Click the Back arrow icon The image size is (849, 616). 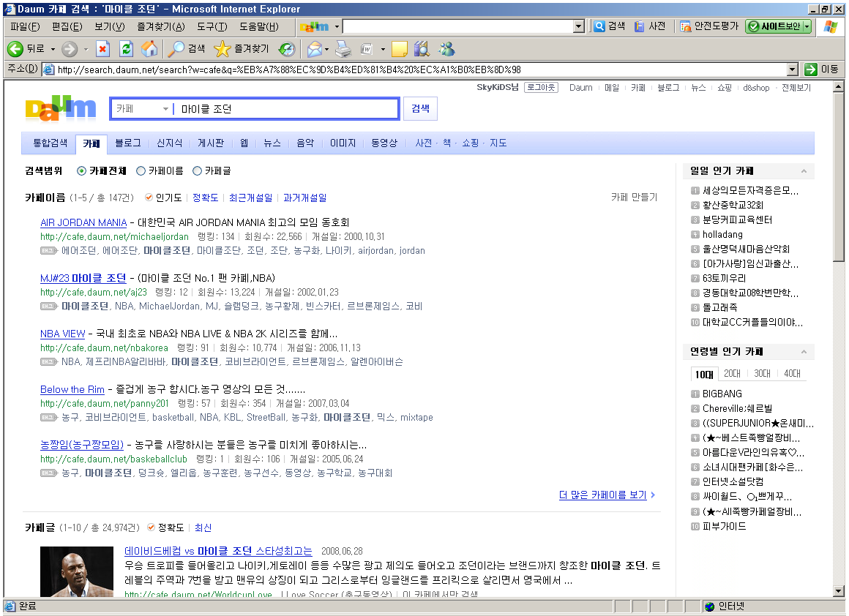(15, 49)
